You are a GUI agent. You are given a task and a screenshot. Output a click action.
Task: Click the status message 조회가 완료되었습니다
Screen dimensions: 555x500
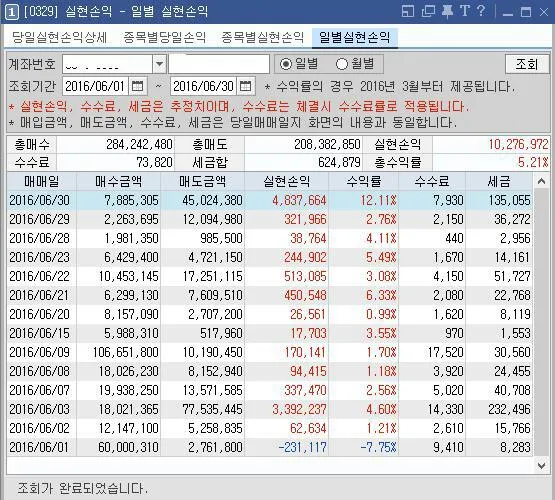[x=82, y=489]
